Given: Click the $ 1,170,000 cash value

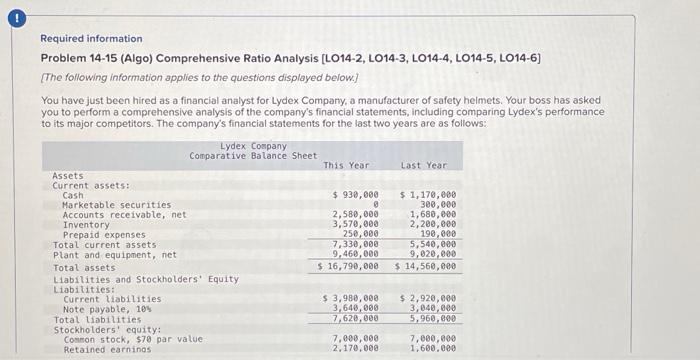Looking at the screenshot, I should [428, 195].
